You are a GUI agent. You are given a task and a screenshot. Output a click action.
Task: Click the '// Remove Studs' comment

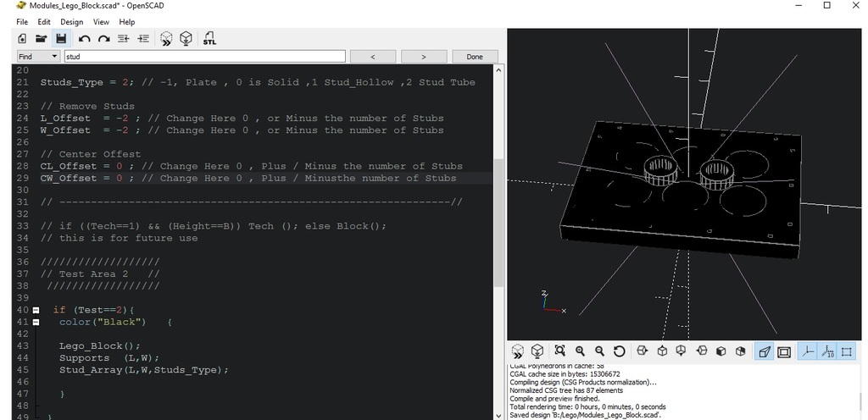tap(87, 106)
